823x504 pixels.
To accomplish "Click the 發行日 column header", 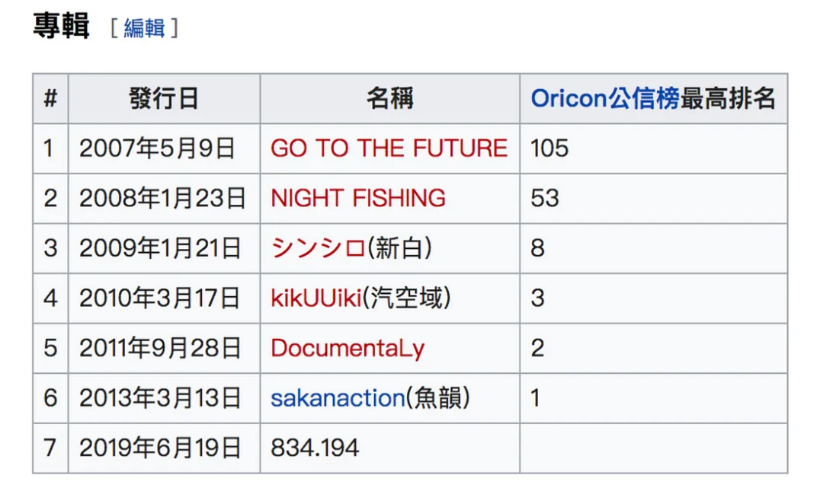I will (164, 98).
